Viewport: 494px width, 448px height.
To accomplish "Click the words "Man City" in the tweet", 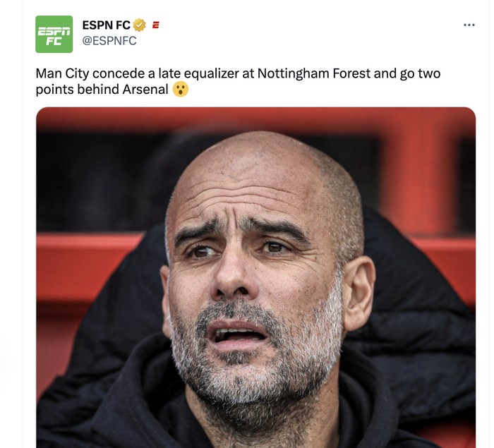I will click(60, 73).
